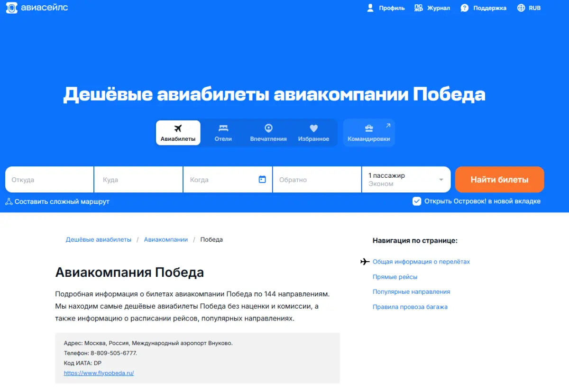This screenshot has height=392, width=569.
Task: Click the globe icon next to RUB
Action: [521, 8]
